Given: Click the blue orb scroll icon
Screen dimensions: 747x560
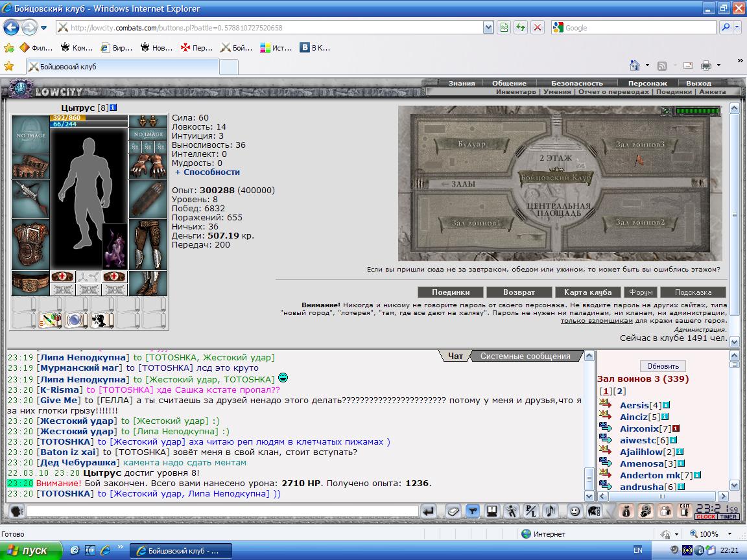Looking at the screenshot, I should coord(75,320).
